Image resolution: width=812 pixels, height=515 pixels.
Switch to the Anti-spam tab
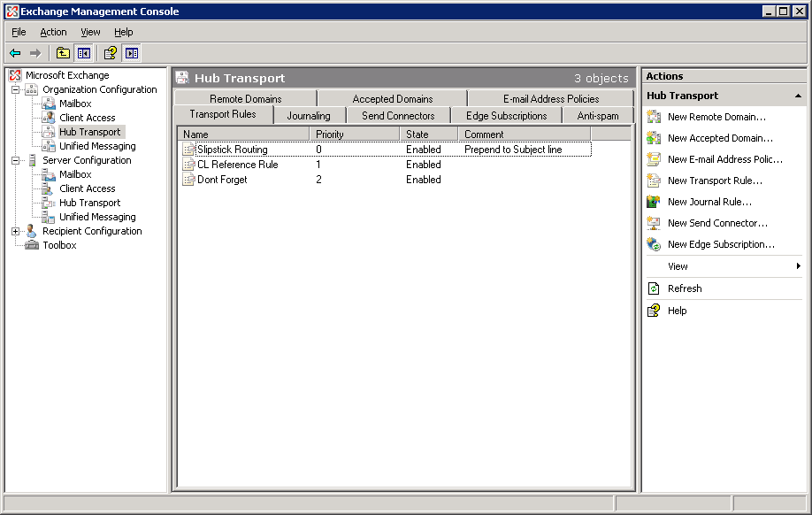tap(598, 116)
